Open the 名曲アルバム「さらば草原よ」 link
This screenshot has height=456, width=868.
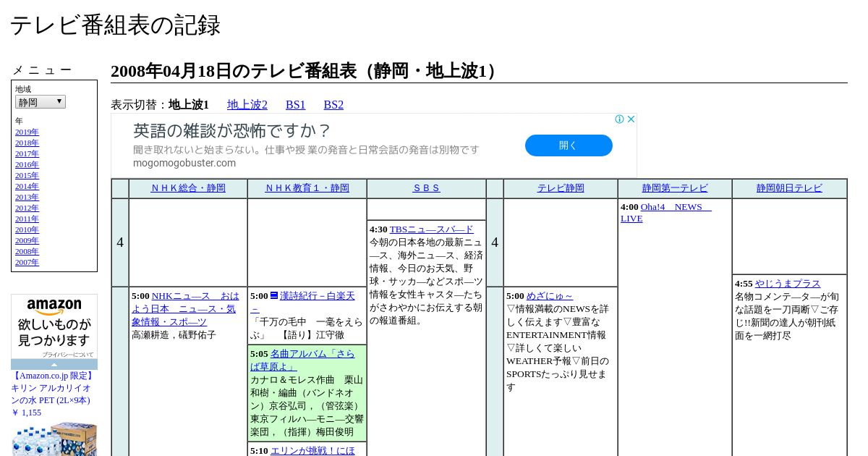pos(302,360)
